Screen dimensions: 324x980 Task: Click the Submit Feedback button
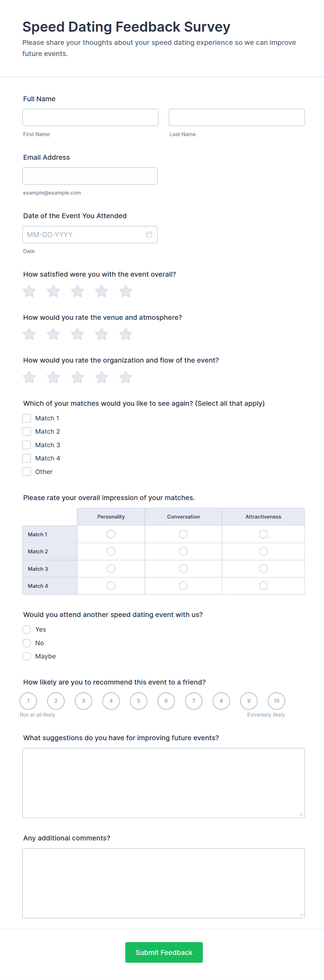(164, 952)
